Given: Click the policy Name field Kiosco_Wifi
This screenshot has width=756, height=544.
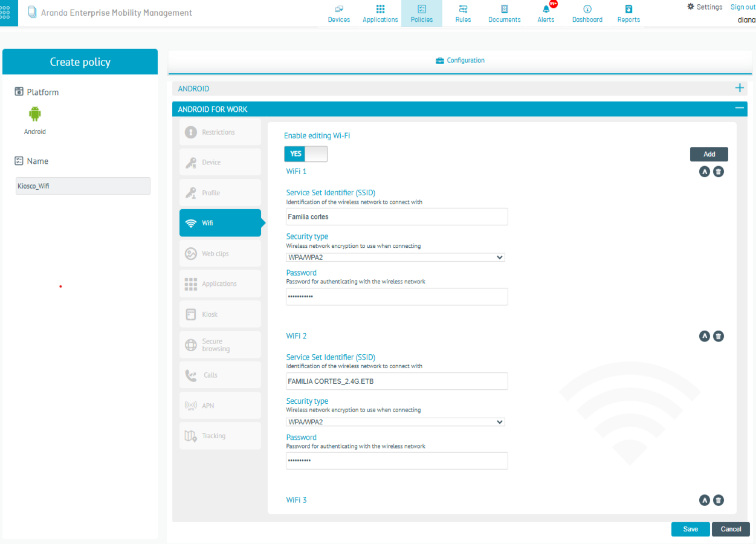Looking at the screenshot, I should (x=83, y=186).
